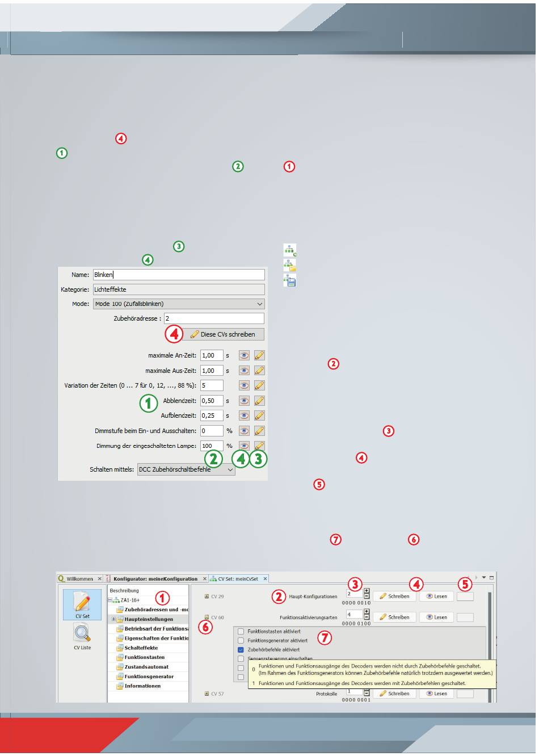Read the maximale Aus-Zeit value via eye icon
Screen dimensions: 539x756
click(x=244, y=371)
